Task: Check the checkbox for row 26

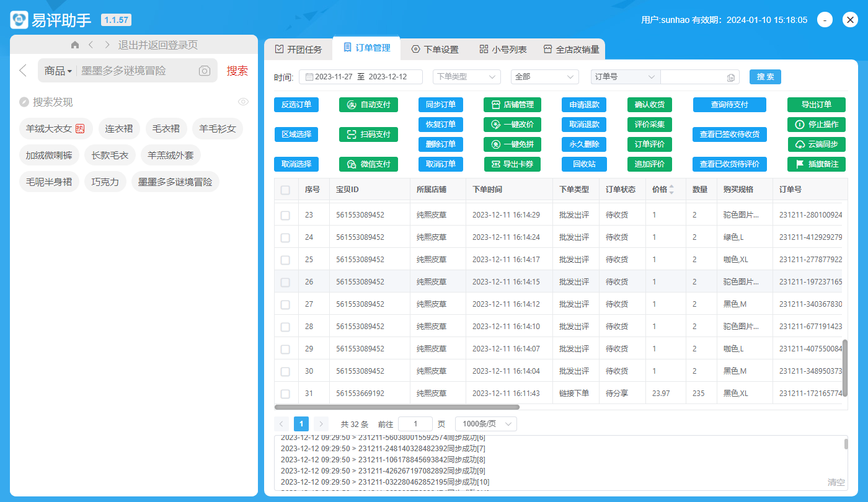Action: (285, 282)
